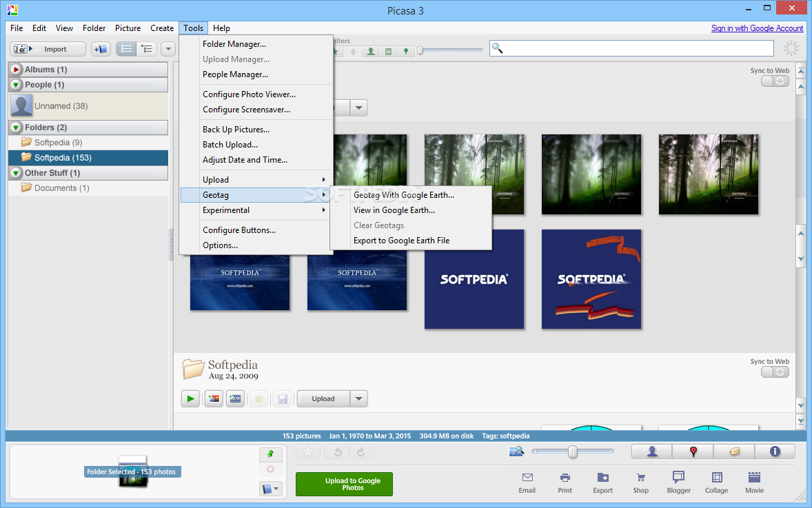Select the red ribbon Softpedia thumbnail
The width and height of the screenshot is (812, 508).
pos(591,279)
